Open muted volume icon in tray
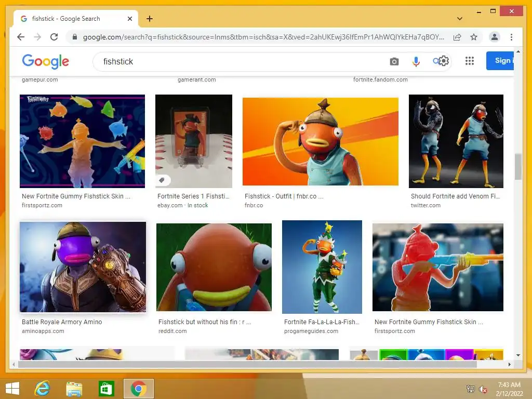 [483, 389]
